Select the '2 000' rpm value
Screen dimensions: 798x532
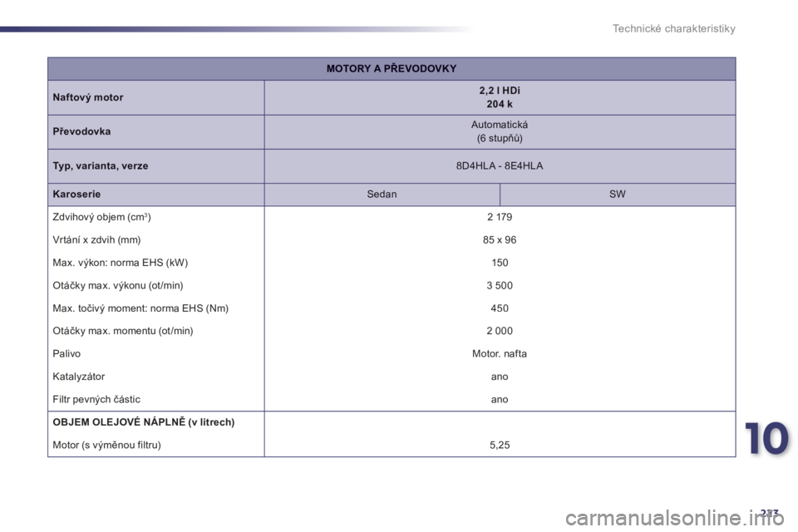[x=500, y=331]
